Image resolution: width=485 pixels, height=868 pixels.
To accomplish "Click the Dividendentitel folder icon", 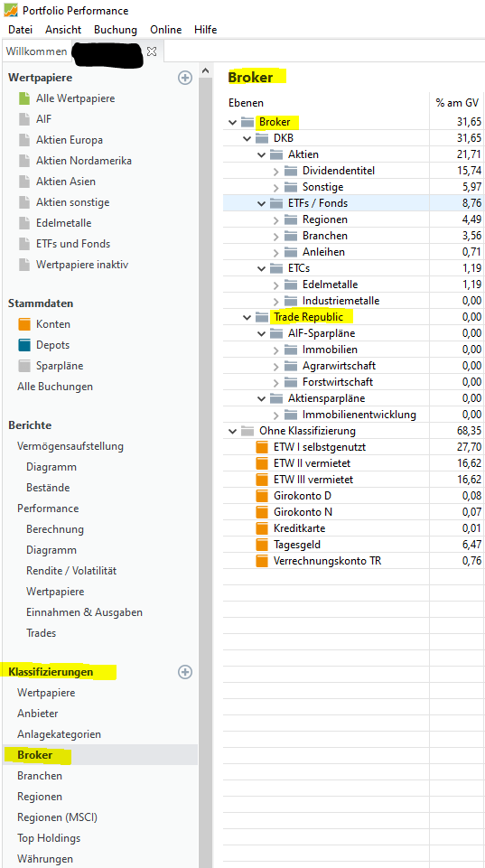I will pos(291,171).
